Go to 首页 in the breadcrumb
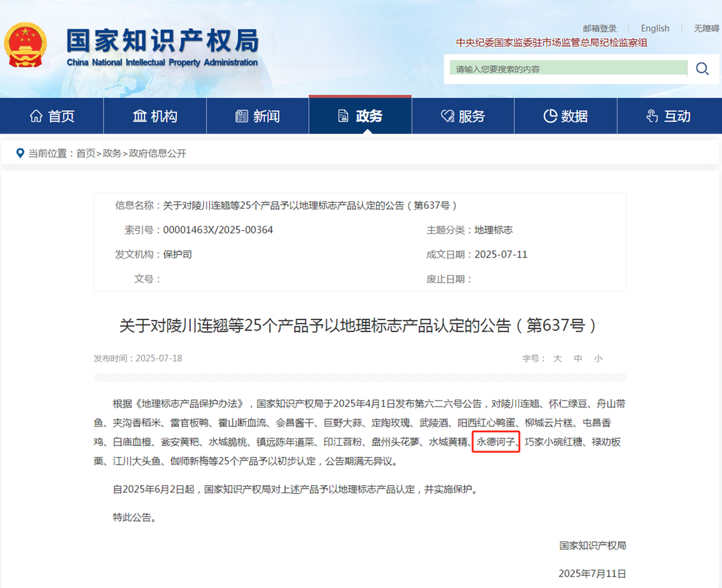722x588 pixels. click(85, 153)
